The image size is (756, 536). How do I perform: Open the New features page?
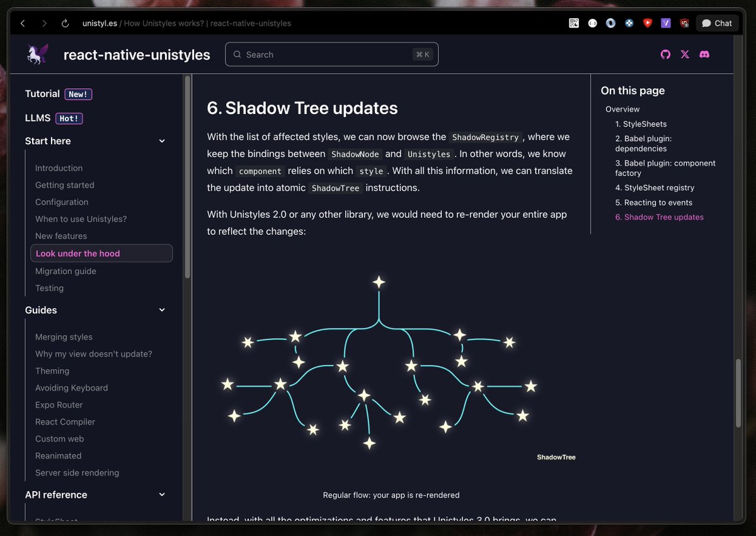61,236
